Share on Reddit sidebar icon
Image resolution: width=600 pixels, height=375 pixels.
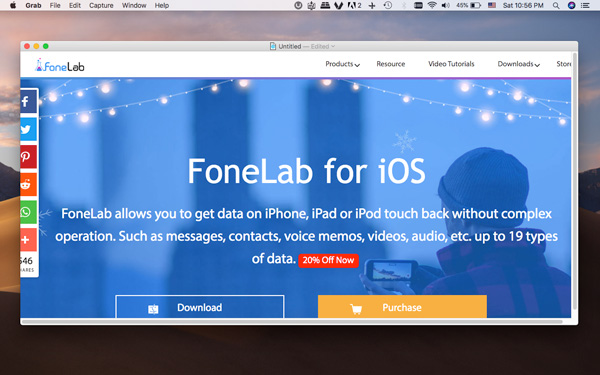[28, 184]
